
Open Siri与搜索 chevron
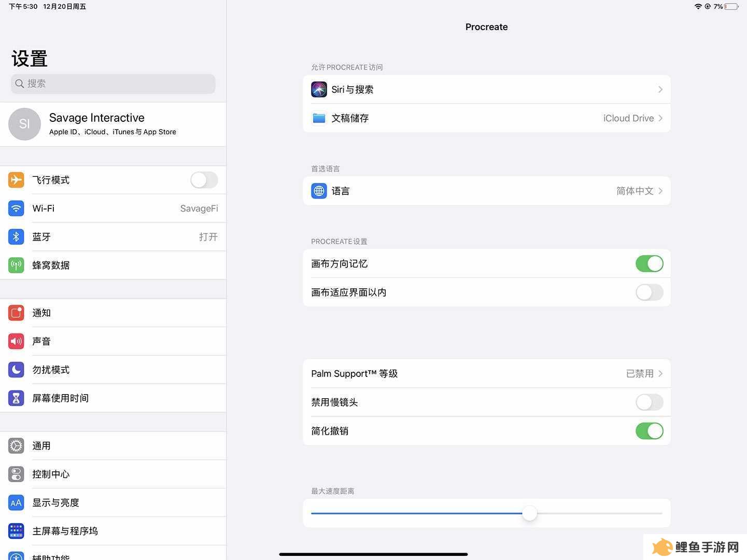coord(660,90)
